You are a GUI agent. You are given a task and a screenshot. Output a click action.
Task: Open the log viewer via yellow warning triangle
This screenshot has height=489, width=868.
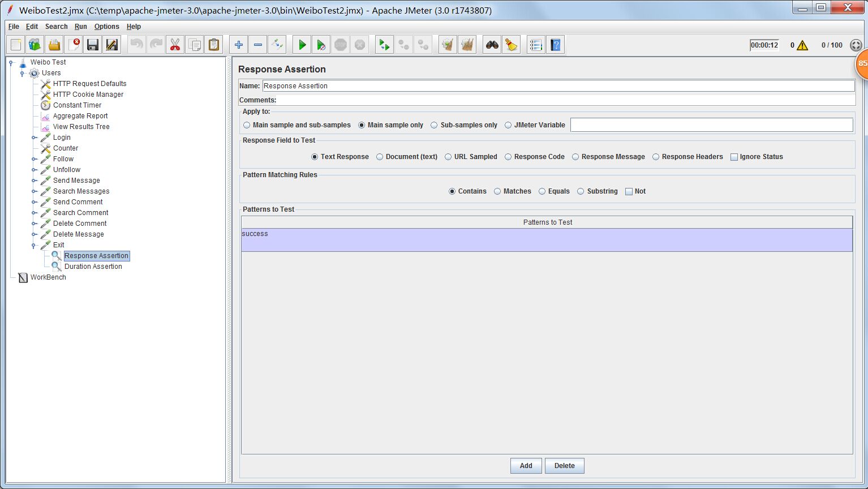tap(802, 45)
